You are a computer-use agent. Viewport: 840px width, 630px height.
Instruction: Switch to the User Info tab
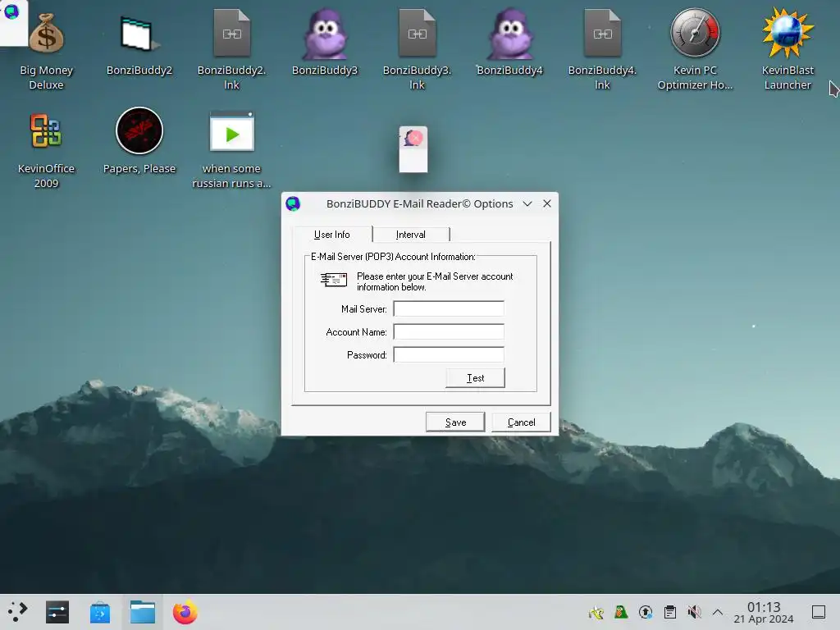332,235
